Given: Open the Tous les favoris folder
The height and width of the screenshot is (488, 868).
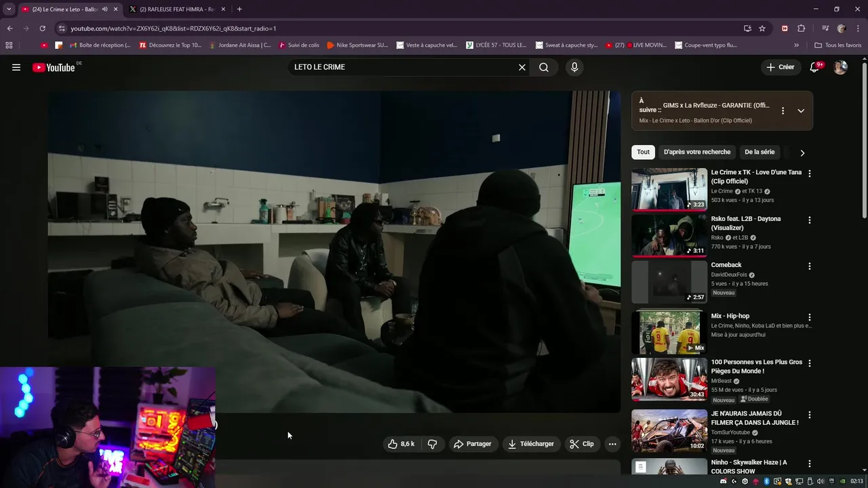Looking at the screenshot, I should click(x=837, y=45).
